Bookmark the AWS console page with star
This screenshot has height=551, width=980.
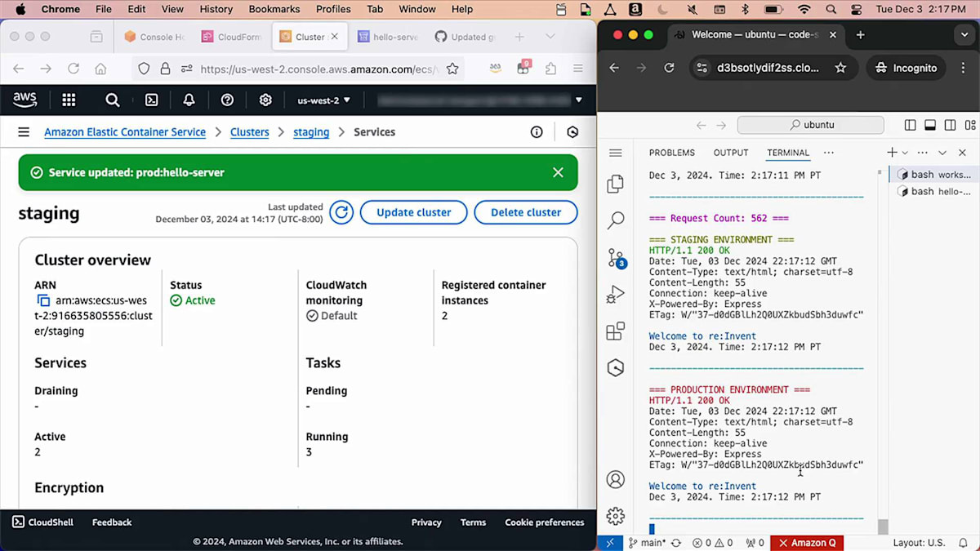point(452,69)
